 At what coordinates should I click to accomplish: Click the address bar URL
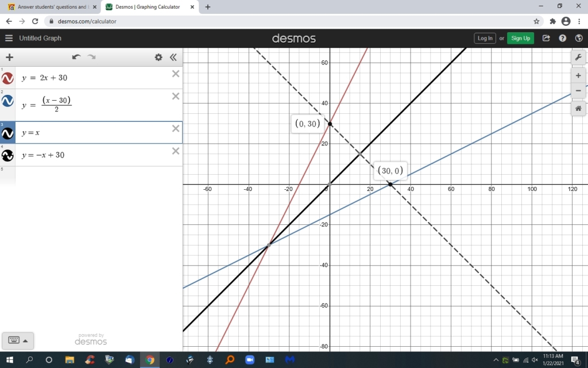(87, 21)
